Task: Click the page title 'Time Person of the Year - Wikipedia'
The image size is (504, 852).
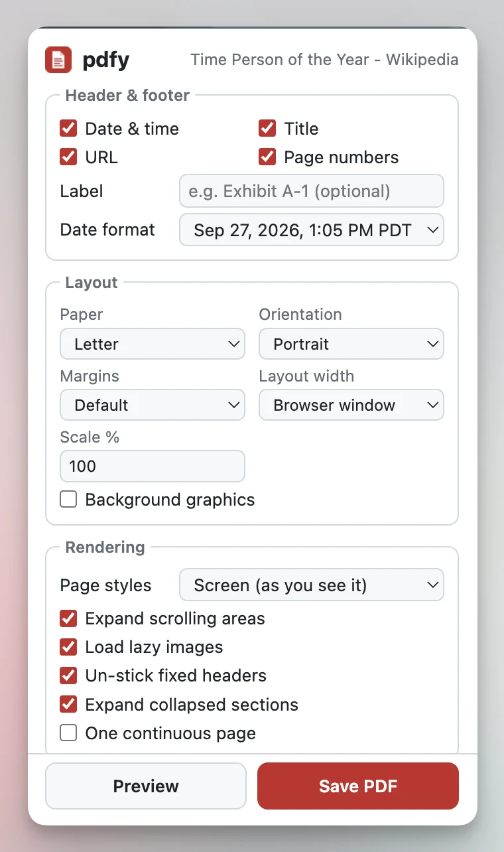Action: (324, 60)
